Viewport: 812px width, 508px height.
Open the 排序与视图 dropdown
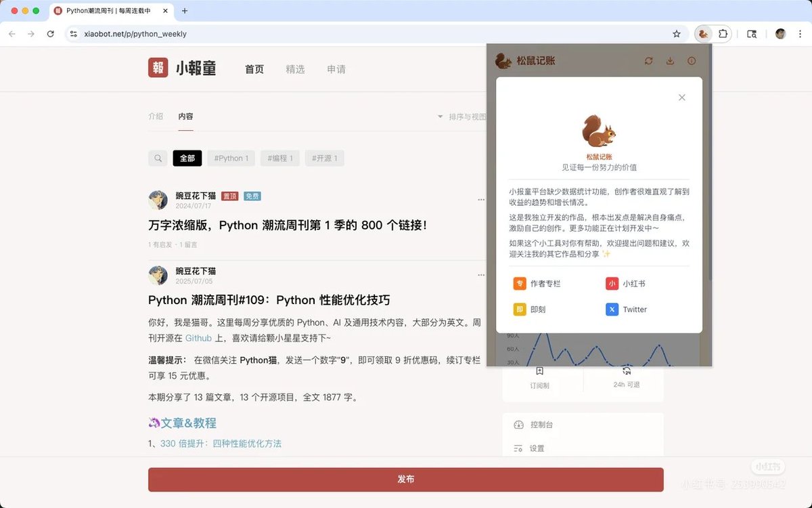pos(464,117)
